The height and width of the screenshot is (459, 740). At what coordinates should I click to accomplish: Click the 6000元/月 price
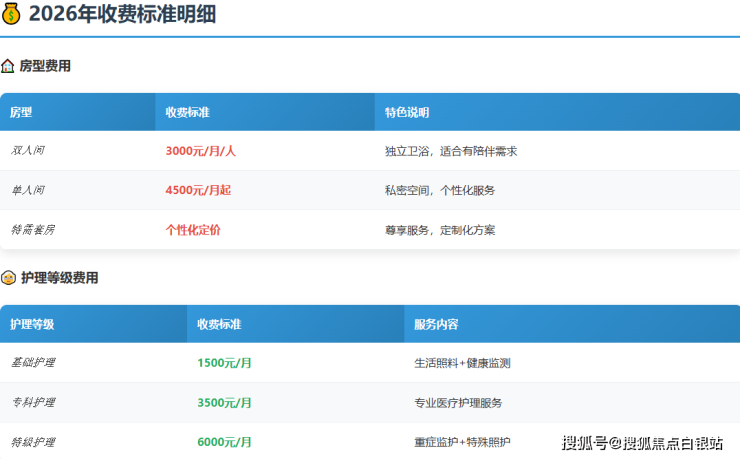pos(224,441)
